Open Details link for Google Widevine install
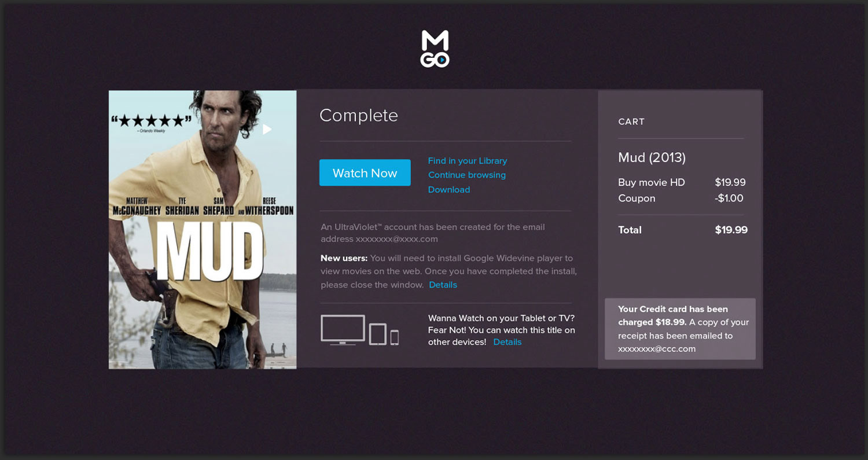Screen dimensions: 868x460 click(x=443, y=285)
